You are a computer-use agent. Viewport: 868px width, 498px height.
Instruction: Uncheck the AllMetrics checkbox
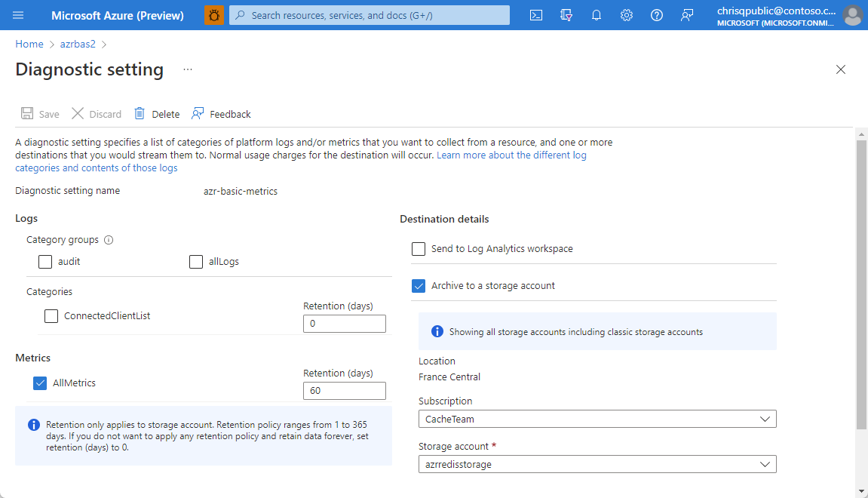(41, 383)
